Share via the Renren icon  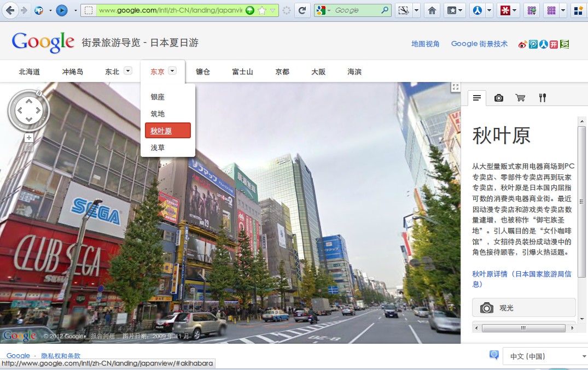544,45
